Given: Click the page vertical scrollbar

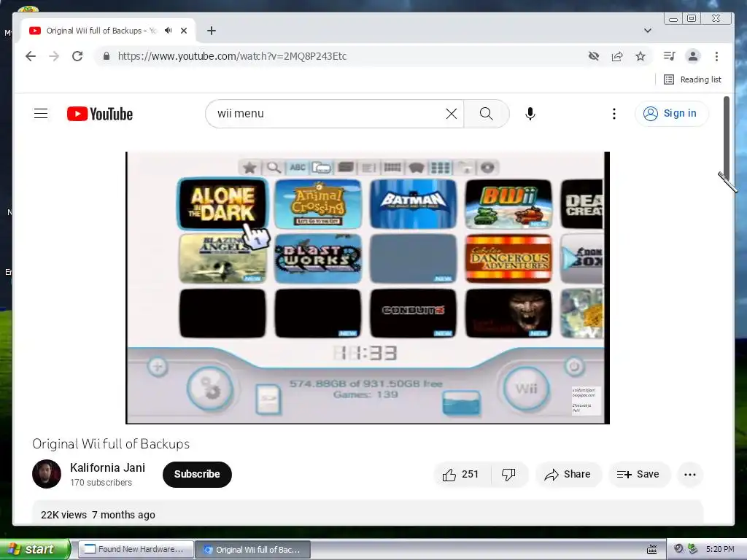Looking at the screenshot, I should pyautogui.click(x=727, y=138).
